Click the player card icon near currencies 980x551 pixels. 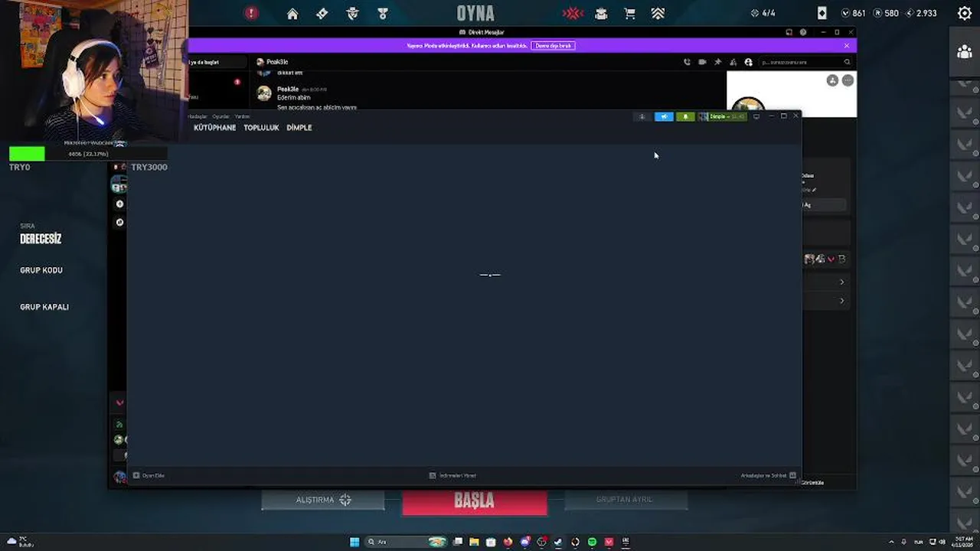[822, 13]
